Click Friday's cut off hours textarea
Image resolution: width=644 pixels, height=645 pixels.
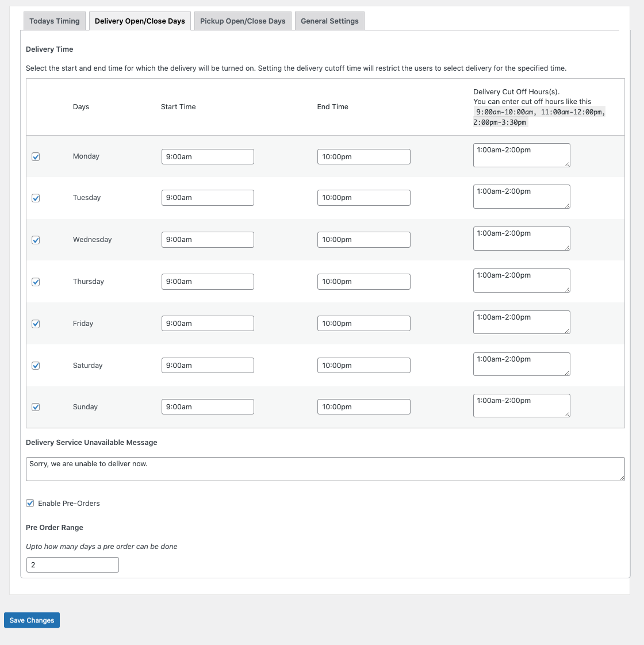tap(521, 322)
